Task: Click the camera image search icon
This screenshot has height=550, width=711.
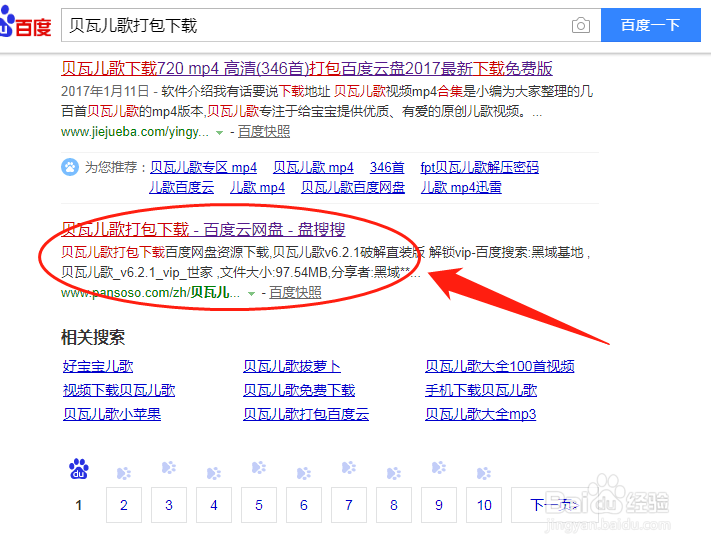Action: (x=581, y=25)
